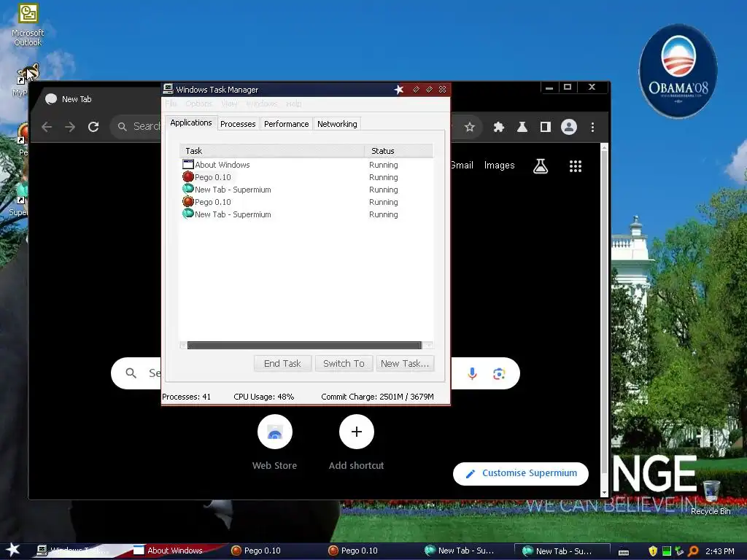Open the Recycle Bin desktop icon
The width and height of the screenshot is (747, 560).
[x=711, y=497]
